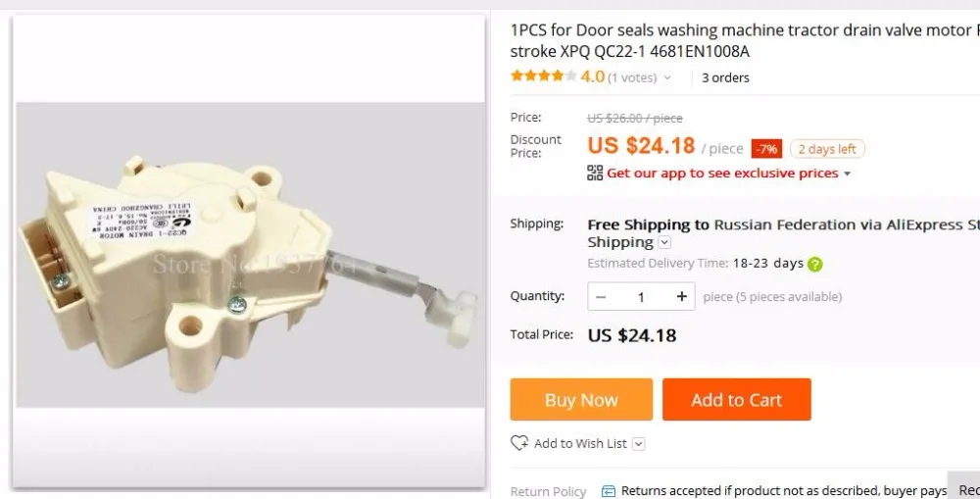The width and height of the screenshot is (980, 499).
Task: Click the Add to Cart button
Action: click(737, 399)
